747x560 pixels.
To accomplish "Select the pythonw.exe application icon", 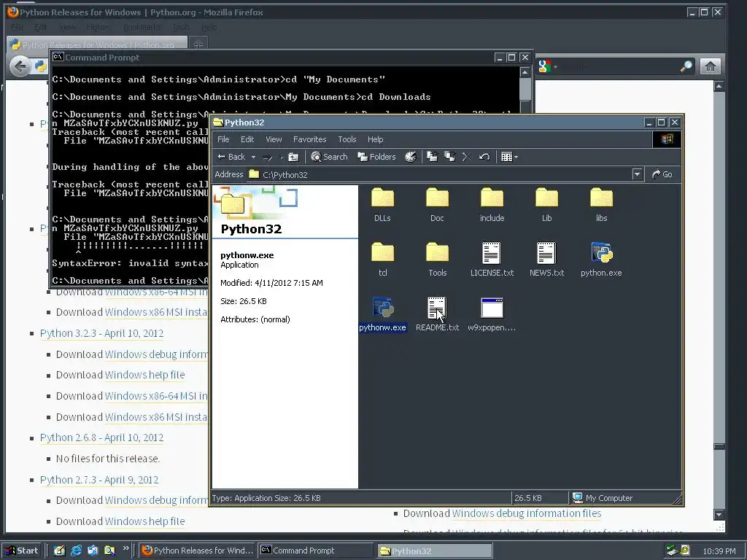I will (x=383, y=308).
